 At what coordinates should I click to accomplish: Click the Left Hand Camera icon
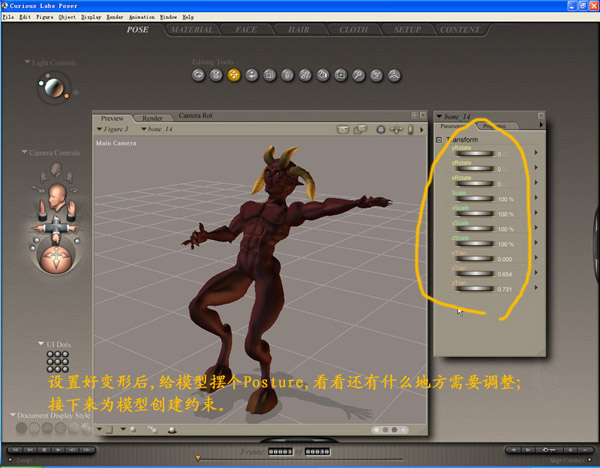[44, 176]
